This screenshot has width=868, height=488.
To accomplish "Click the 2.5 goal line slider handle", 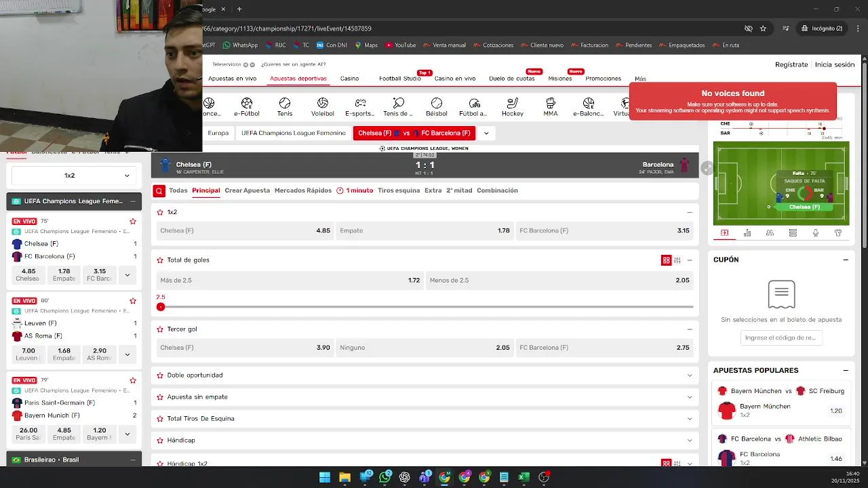I will (161, 307).
